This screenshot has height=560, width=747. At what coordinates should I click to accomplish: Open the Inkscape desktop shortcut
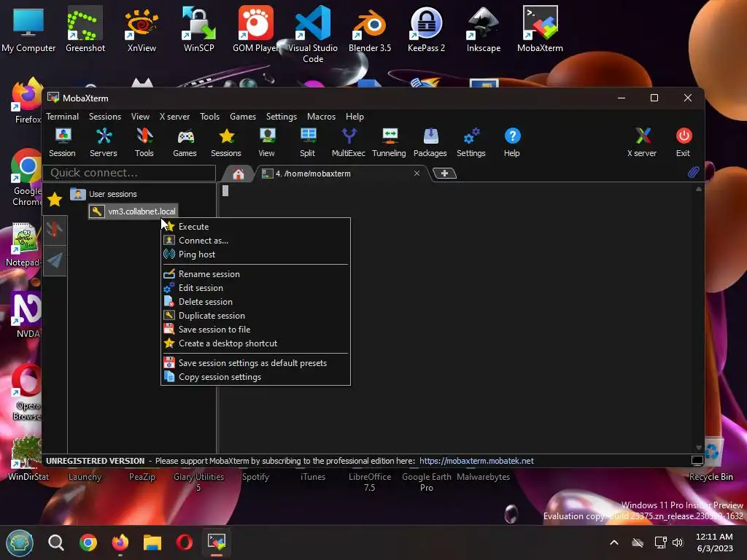483,29
